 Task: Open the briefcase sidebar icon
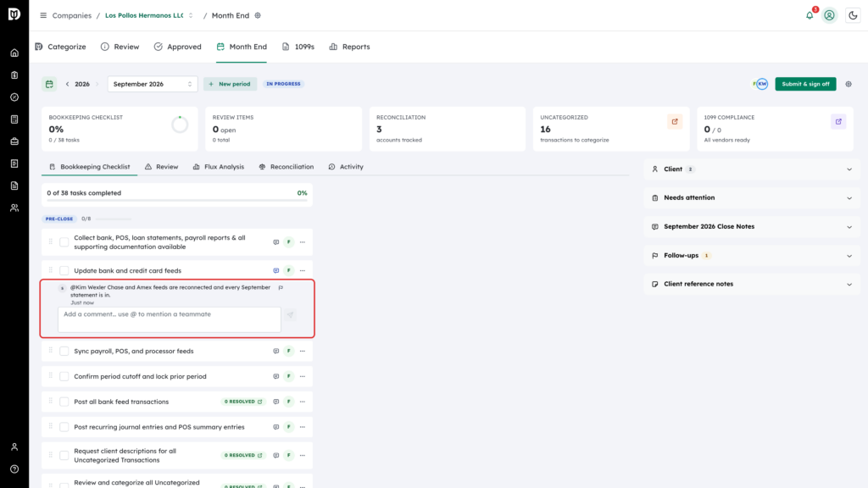pyautogui.click(x=14, y=141)
